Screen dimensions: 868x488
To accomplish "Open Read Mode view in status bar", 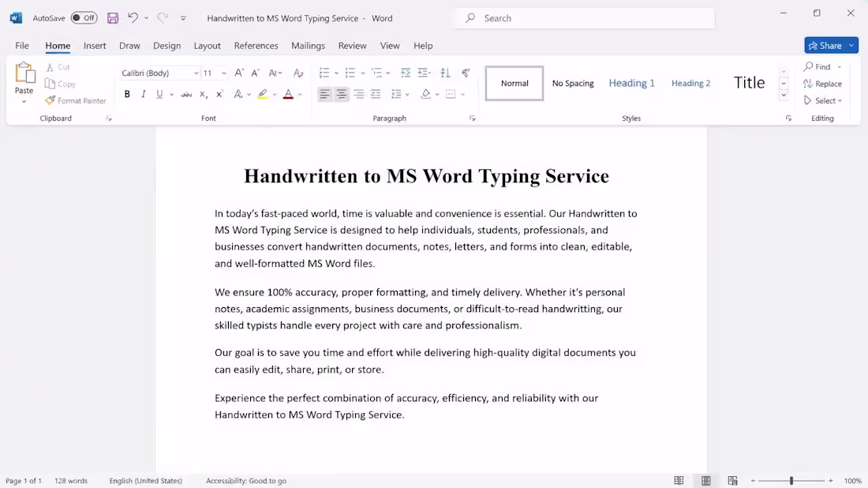I will [679, 480].
